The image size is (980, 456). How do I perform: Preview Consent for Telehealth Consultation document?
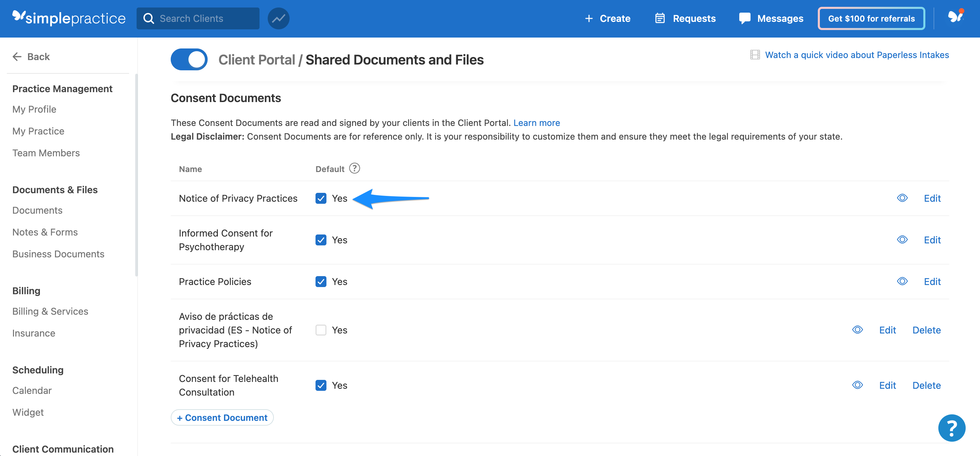857,385
